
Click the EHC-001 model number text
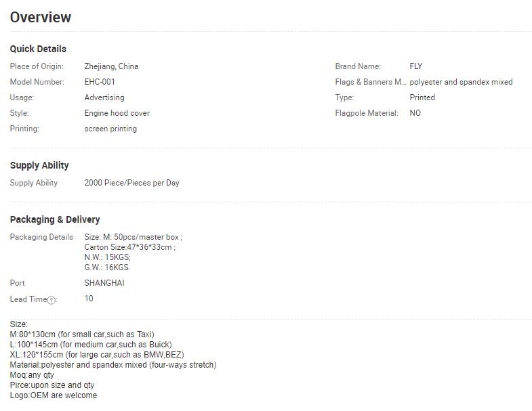click(x=100, y=82)
